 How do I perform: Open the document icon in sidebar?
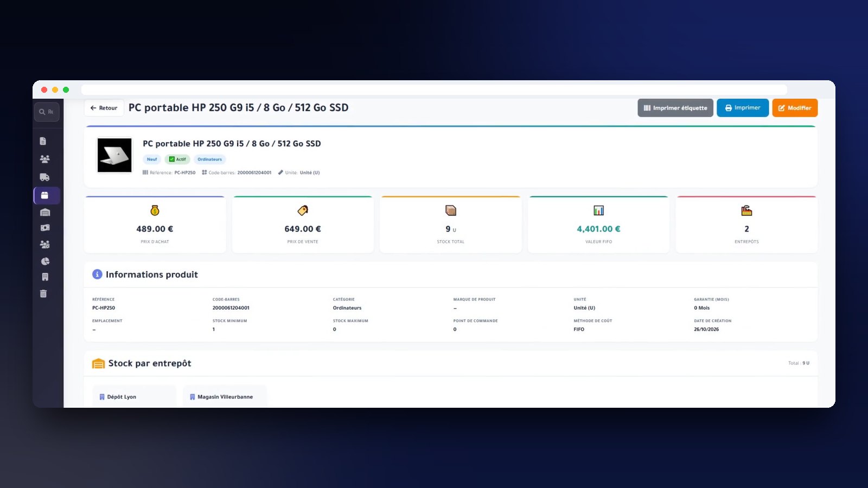pyautogui.click(x=43, y=141)
